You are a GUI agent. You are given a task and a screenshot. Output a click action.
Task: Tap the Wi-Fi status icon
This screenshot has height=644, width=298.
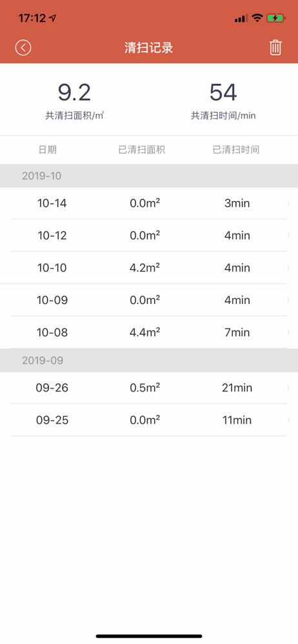tap(257, 18)
